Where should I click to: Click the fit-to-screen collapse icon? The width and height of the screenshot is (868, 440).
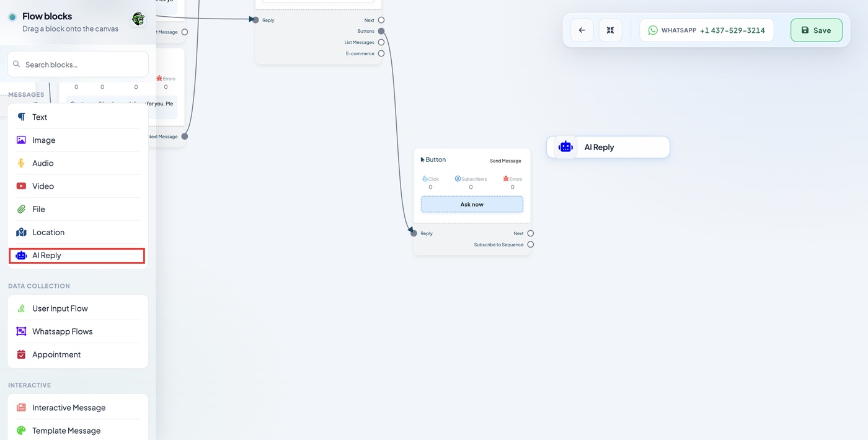[x=610, y=30]
